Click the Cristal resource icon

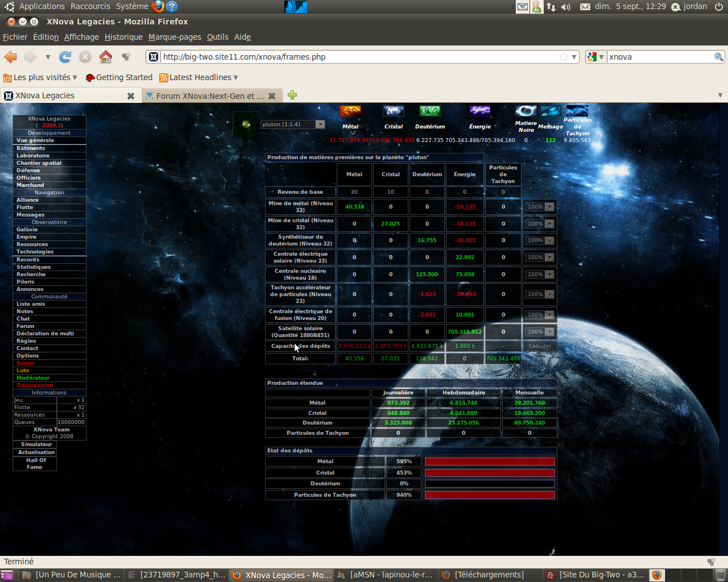394,111
